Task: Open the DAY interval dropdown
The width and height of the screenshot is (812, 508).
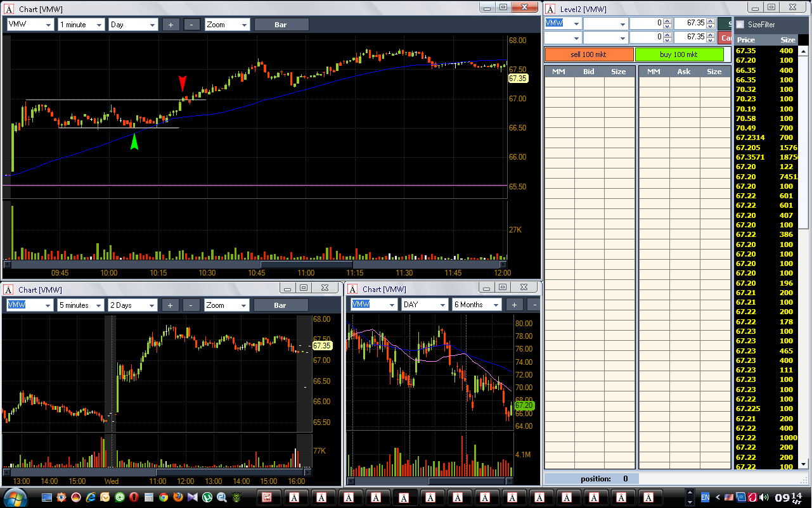Action: pos(442,305)
